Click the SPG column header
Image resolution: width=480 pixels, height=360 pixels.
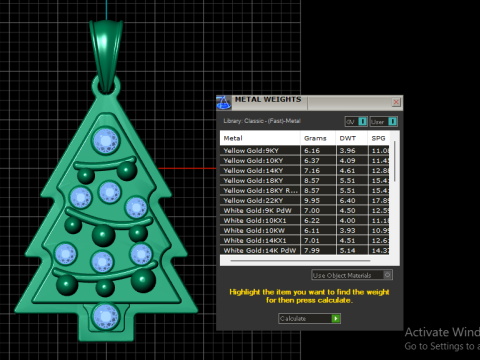click(379, 138)
